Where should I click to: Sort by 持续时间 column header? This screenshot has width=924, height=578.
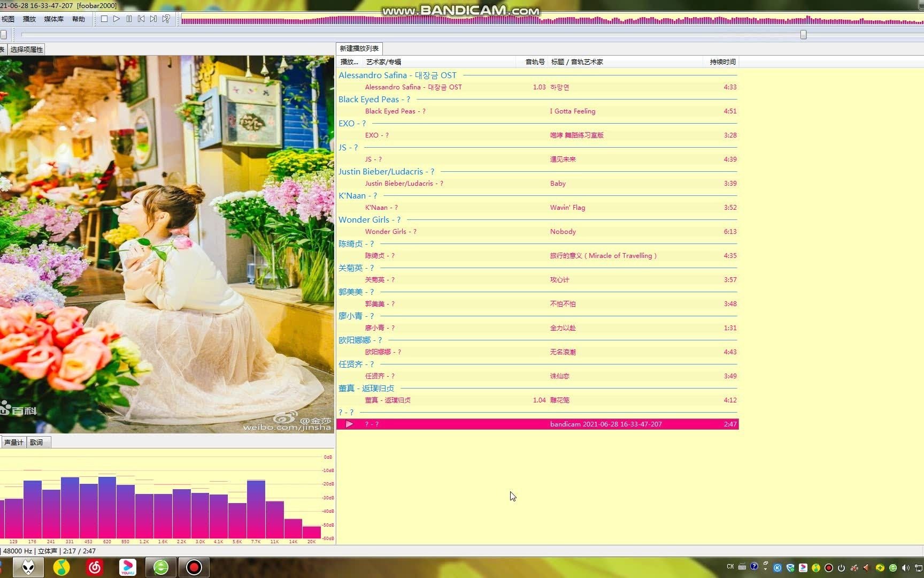(x=721, y=62)
